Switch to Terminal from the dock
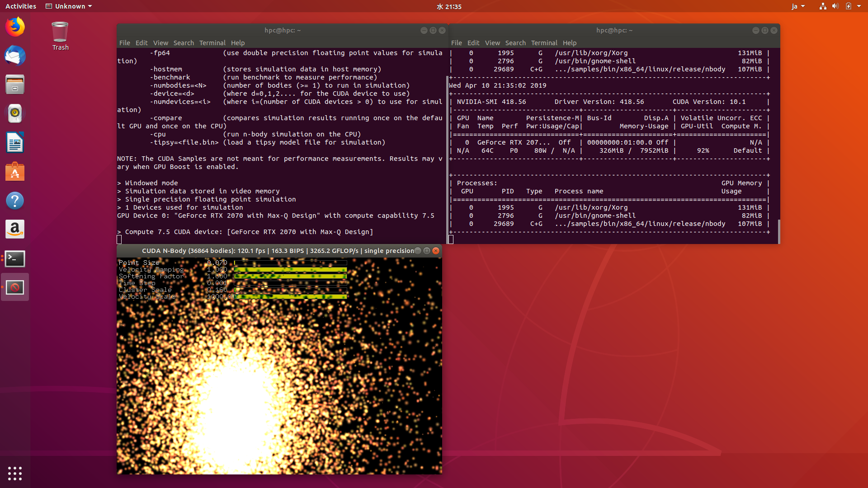 pyautogui.click(x=15, y=258)
